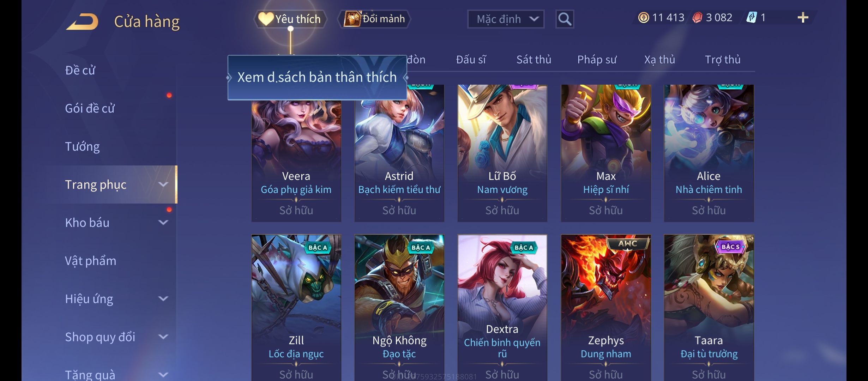868x381 pixels.
Task: Tap the gold coin balance icon
Action: [644, 18]
